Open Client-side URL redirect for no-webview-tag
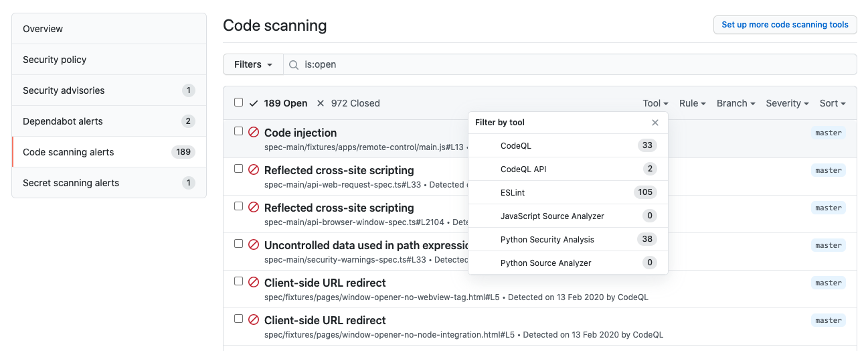Viewport: 868px width, 351px height. pos(325,283)
